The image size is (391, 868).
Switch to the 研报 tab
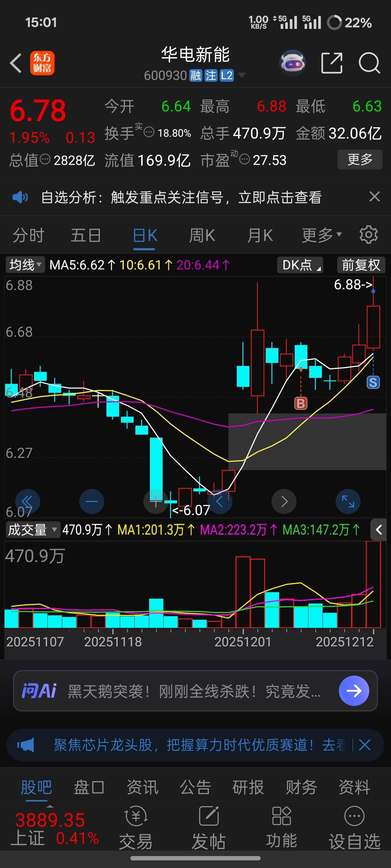coord(248,787)
